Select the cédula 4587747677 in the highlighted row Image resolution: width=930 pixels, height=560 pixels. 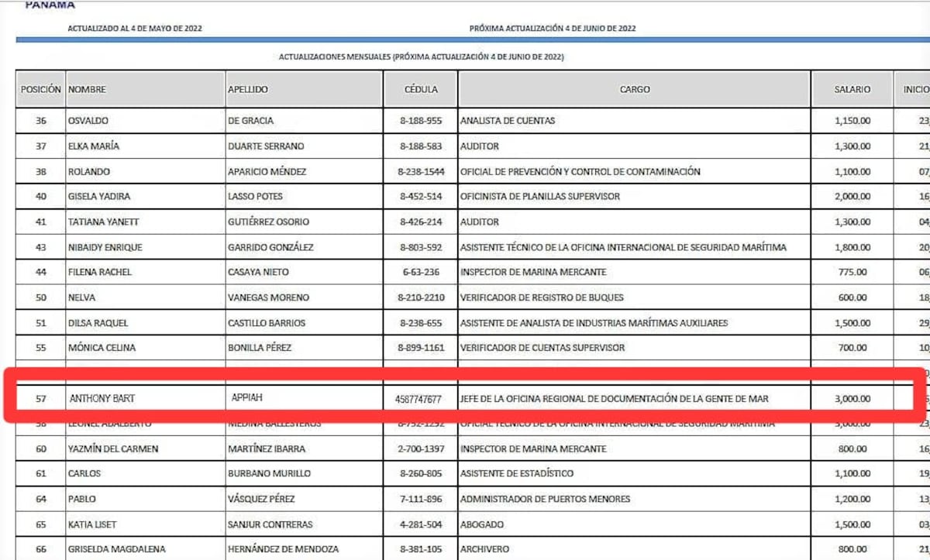pyautogui.click(x=420, y=397)
